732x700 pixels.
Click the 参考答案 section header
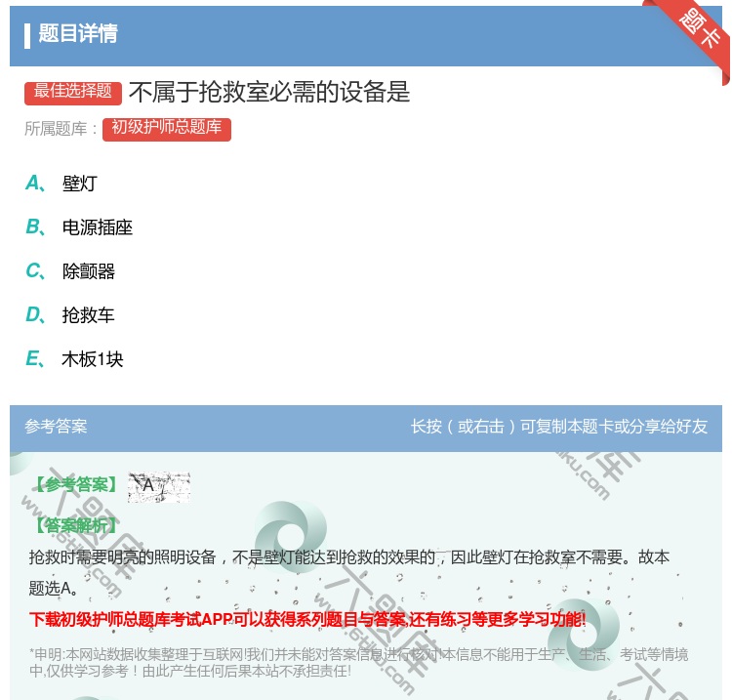pyautogui.click(x=56, y=426)
